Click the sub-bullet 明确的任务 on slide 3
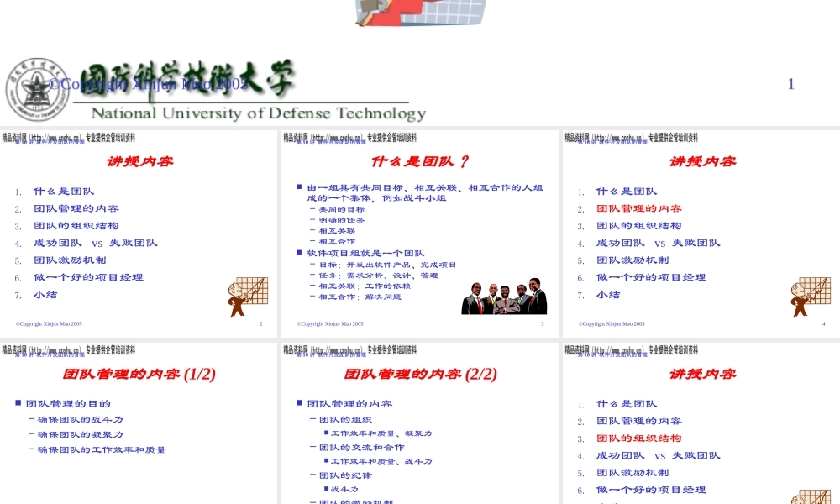Viewport: 840px width, 504px height. (x=342, y=220)
